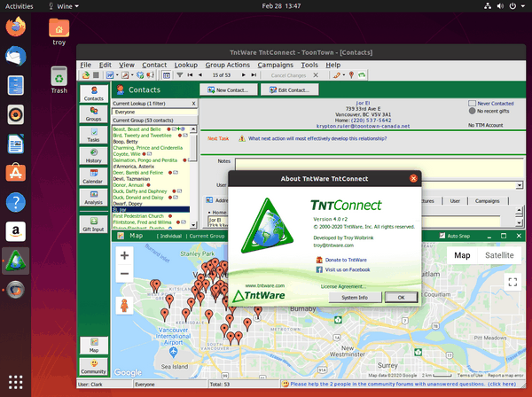Click the System Info button

[x=355, y=298]
